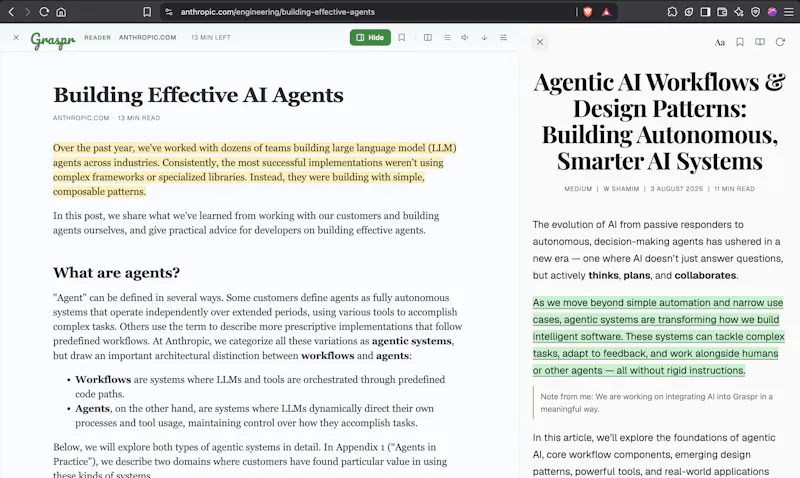Click the open-book icon in side panel
Screen dimensions: 800x478
(x=760, y=42)
